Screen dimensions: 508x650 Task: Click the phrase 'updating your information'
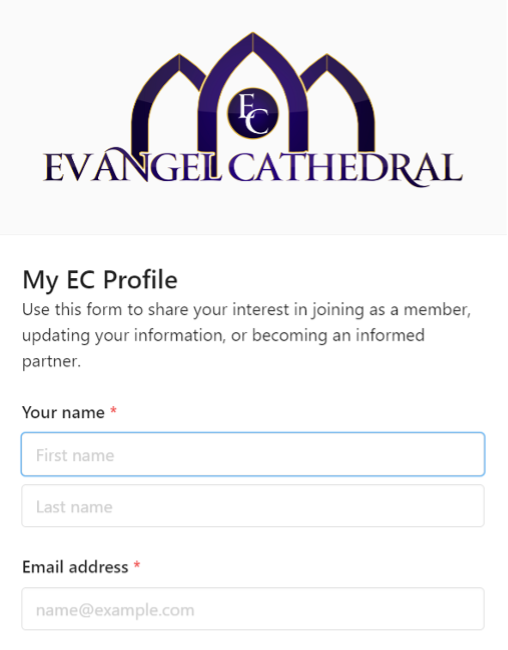[x=124, y=336]
